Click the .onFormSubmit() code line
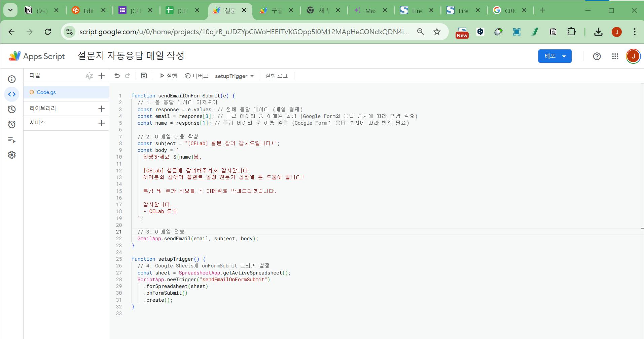Image resolution: width=644 pixels, height=339 pixels. point(166,293)
